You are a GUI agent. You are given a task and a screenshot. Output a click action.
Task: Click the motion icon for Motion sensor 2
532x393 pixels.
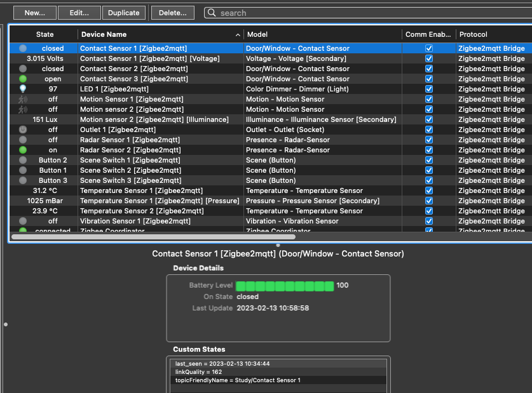point(23,109)
